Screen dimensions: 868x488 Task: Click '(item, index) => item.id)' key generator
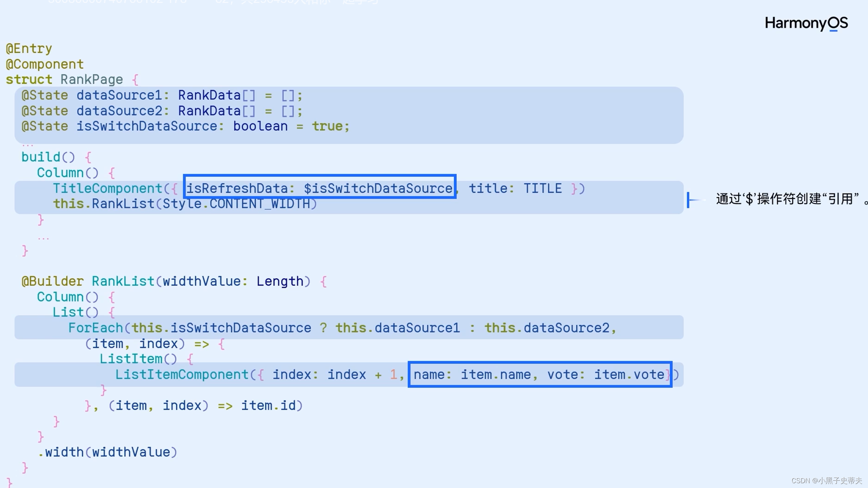click(205, 406)
